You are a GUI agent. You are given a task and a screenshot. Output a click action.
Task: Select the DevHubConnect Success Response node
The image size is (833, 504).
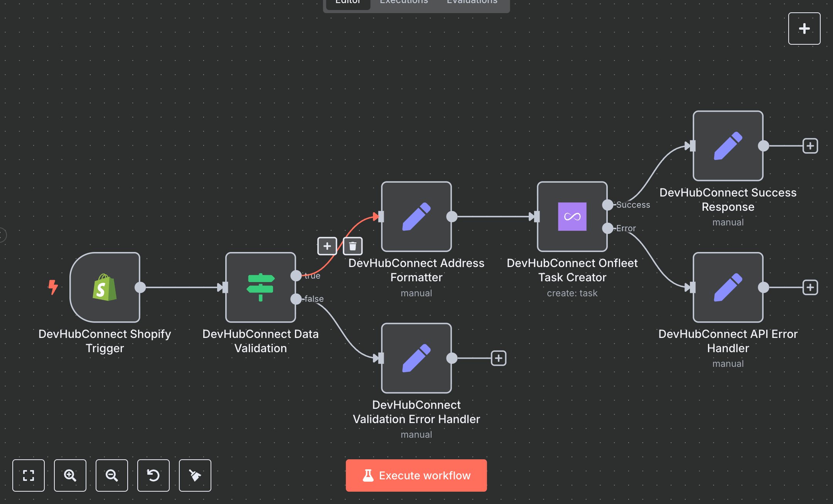tap(727, 146)
